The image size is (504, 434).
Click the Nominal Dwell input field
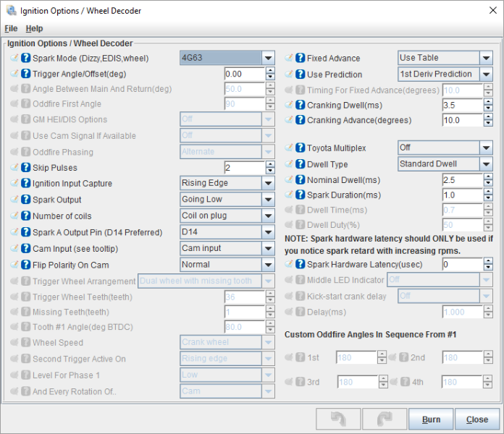point(461,180)
